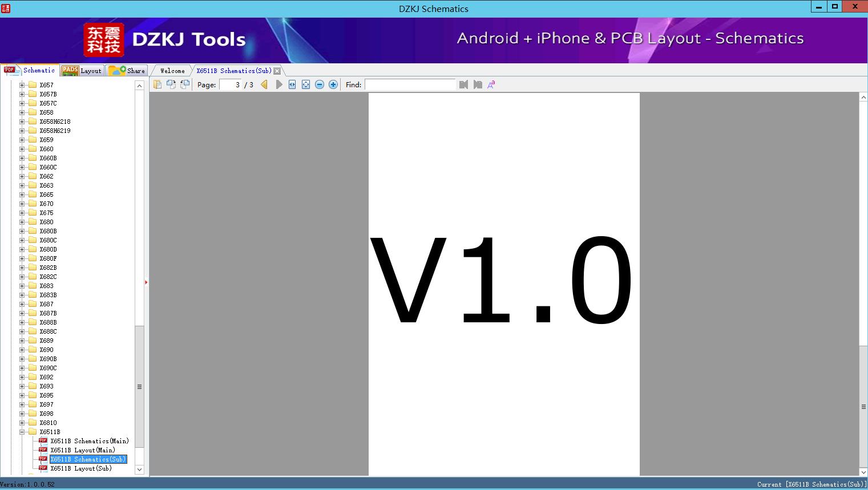Select the X663 folder label
Screen dimensions: 868x490
46,185
